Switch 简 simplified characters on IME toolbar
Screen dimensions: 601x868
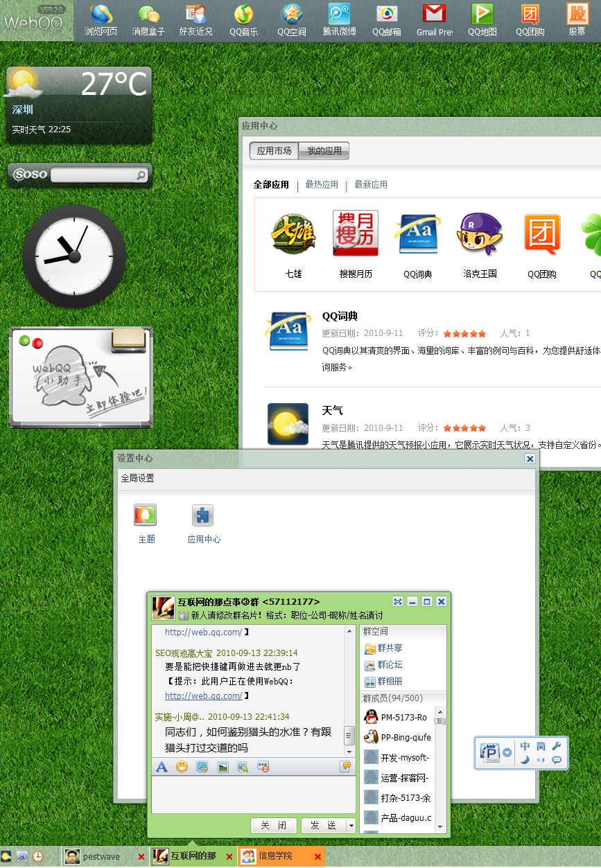pos(540,746)
